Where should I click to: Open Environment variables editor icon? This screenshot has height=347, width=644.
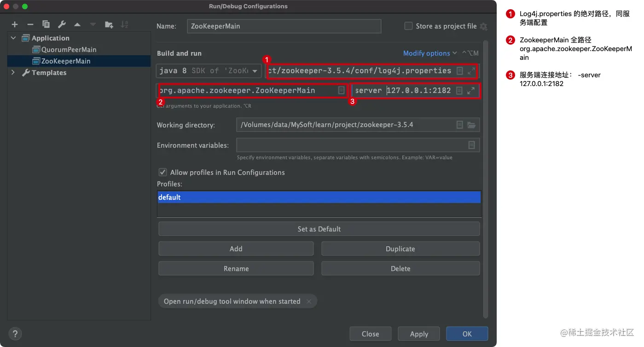pos(471,145)
